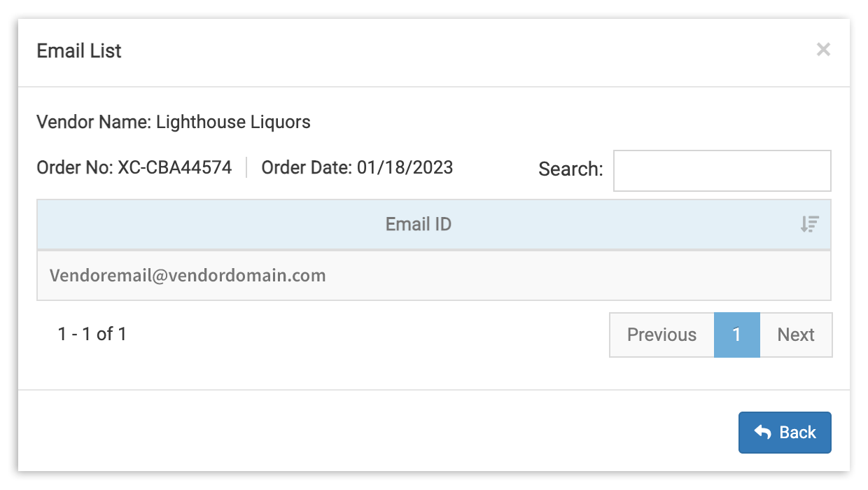868x490 pixels.
Task: Click the 1 - 1 of 1 record count
Action: coord(92,334)
